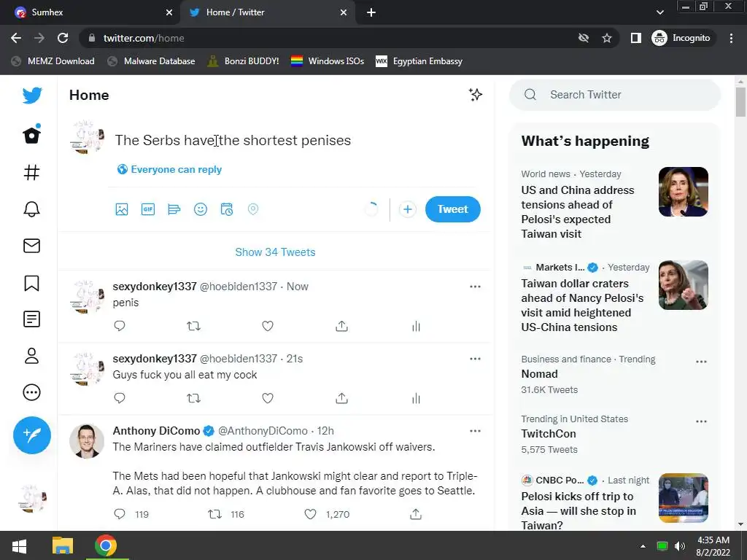Open more options for TwitchCon trend
This screenshot has width=747, height=560.
[701, 422]
